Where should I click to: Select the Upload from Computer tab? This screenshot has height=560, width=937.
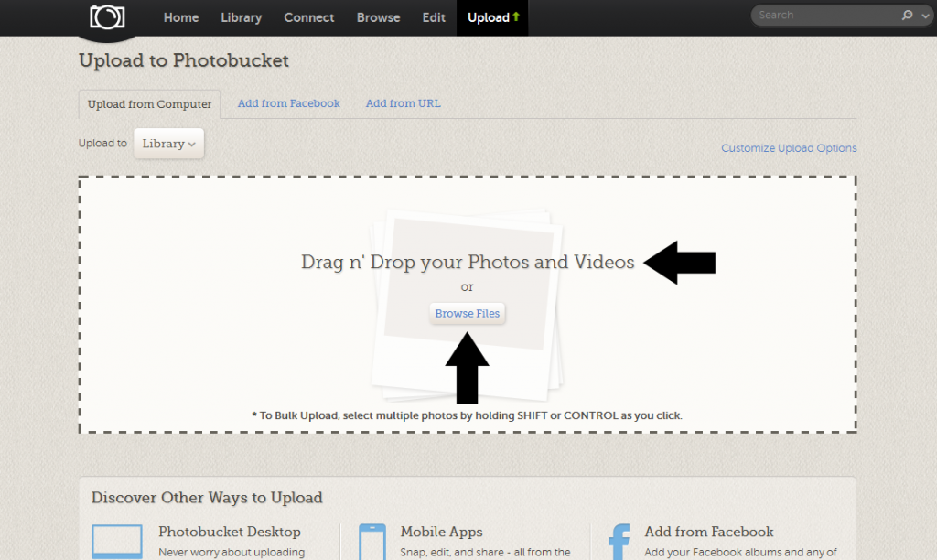(149, 104)
